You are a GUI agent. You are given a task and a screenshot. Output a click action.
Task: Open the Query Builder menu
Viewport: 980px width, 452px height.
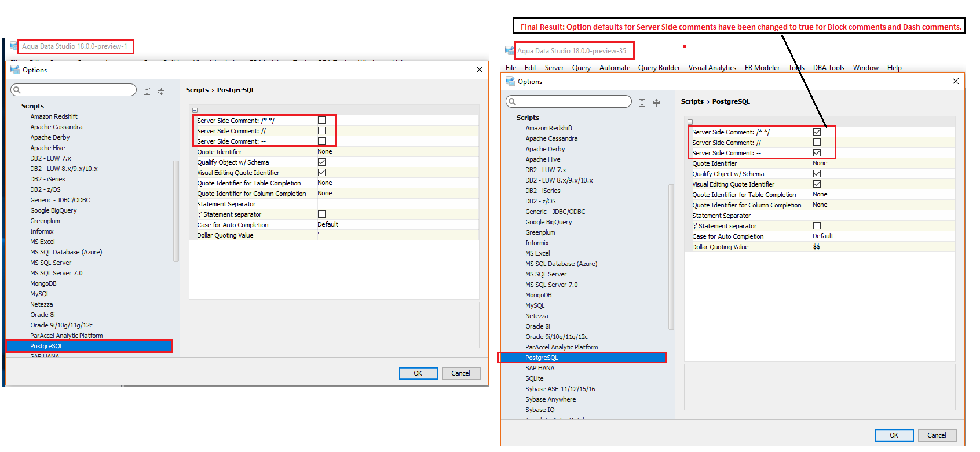(x=659, y=68)
